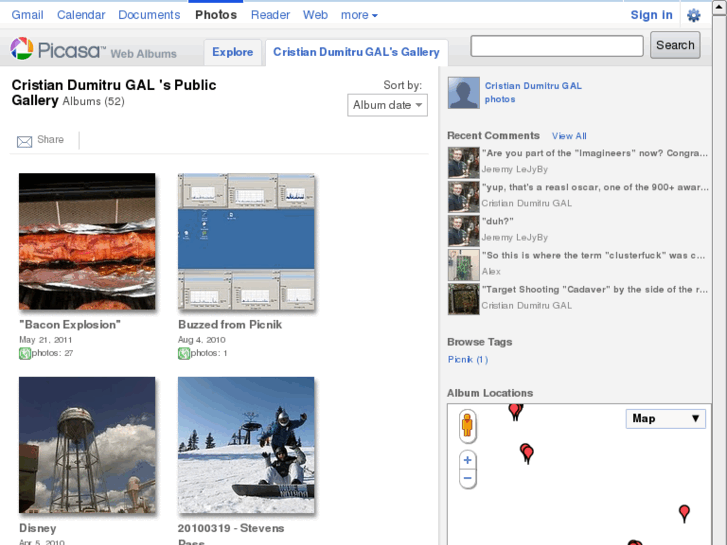Open Cristian Dumitru GAL profile link
Viewport: 727px width, 545px height.
point(533,86)
